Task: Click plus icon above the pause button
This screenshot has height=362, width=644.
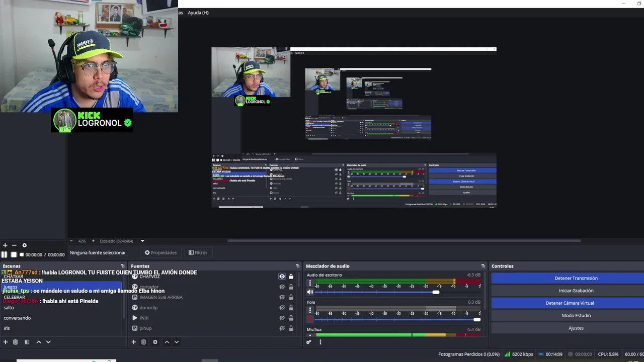Action: click(x=5, y=245)
